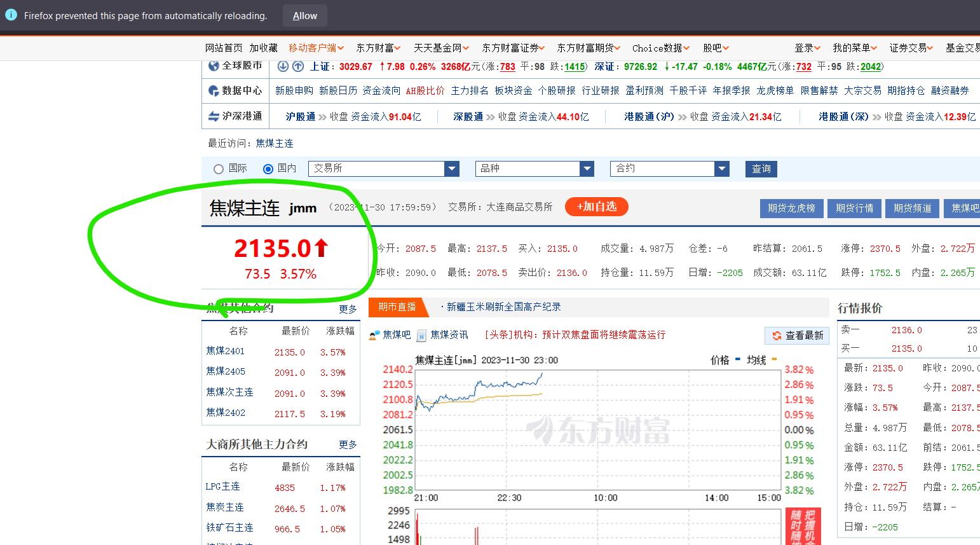The image size is (980, 545).
Task: Open the 焦煤2405 contract
Action: click(226, 371)
